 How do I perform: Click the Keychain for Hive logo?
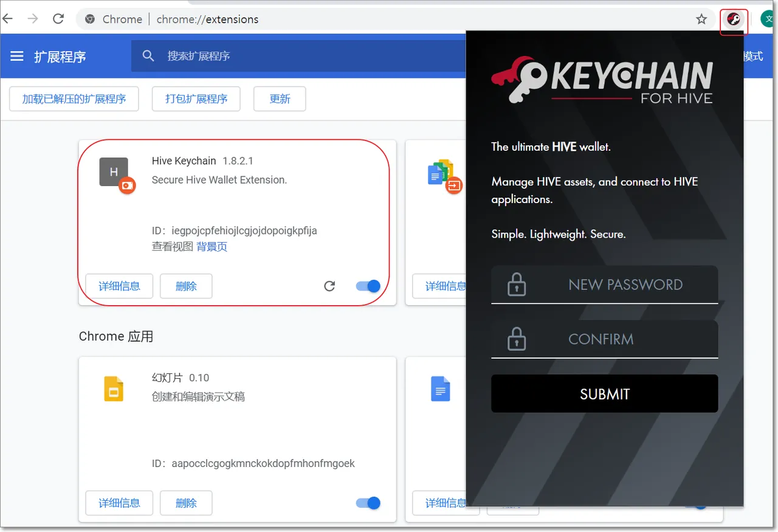pos(602,80)
